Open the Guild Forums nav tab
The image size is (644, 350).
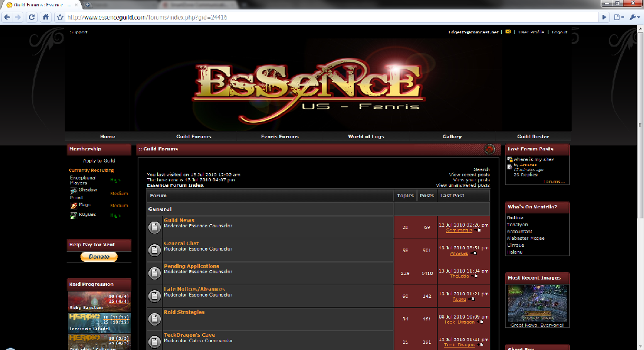194,136
